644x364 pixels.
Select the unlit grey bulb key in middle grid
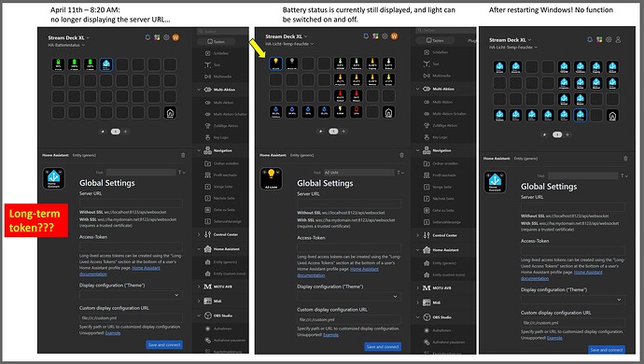[291, 63]
